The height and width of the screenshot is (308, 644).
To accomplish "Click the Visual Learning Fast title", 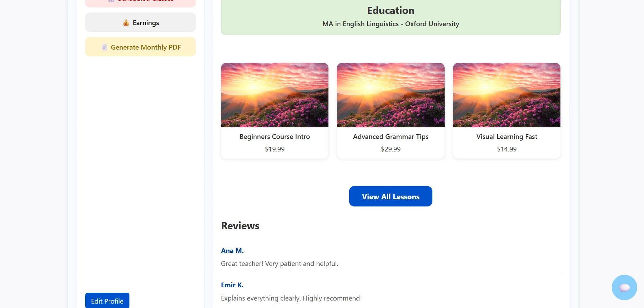I will (x=507, y=137).
